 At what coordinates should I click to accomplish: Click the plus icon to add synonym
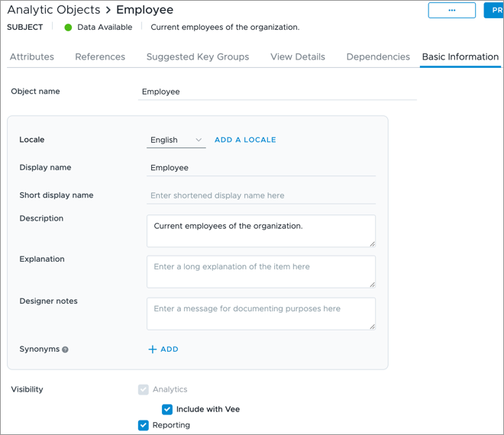(153, 350)
